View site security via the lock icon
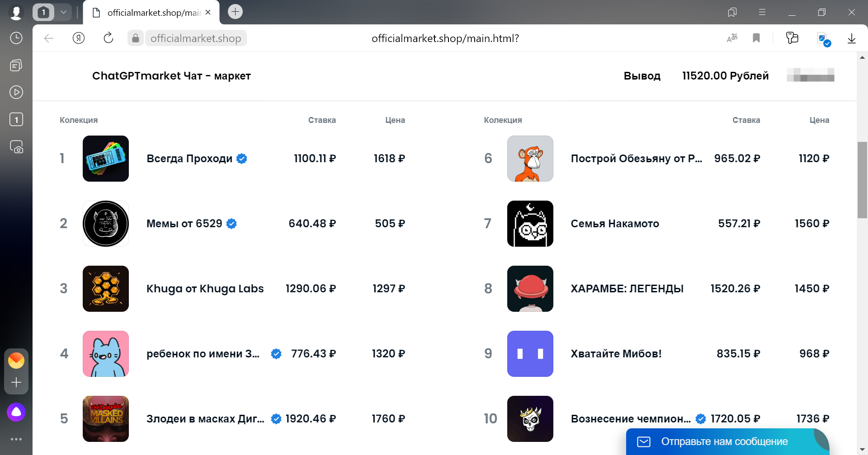Viewport: 868px width, 455px height. pyautogui.click(x=135, y=38)
